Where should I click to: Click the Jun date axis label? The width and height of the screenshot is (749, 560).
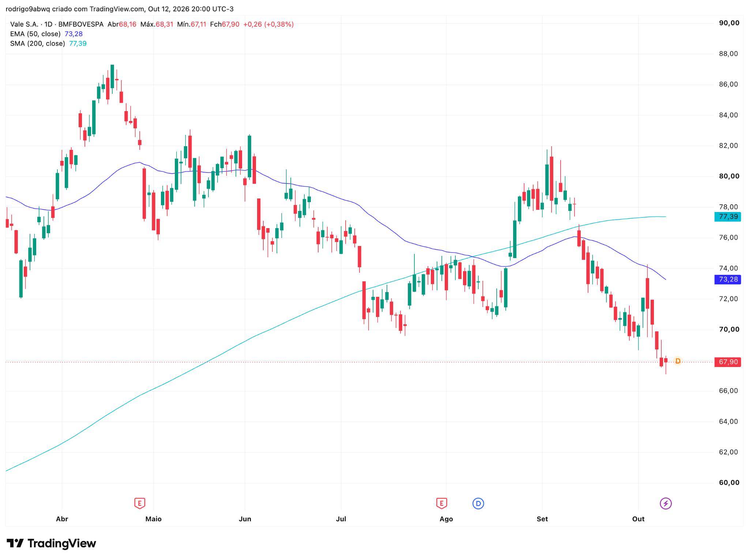245,519
